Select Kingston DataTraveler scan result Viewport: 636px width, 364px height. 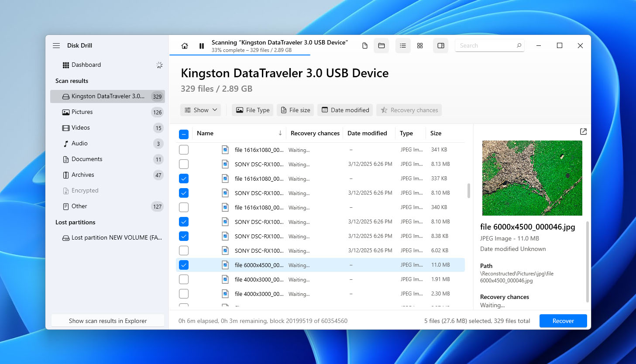tap(107, 96)
